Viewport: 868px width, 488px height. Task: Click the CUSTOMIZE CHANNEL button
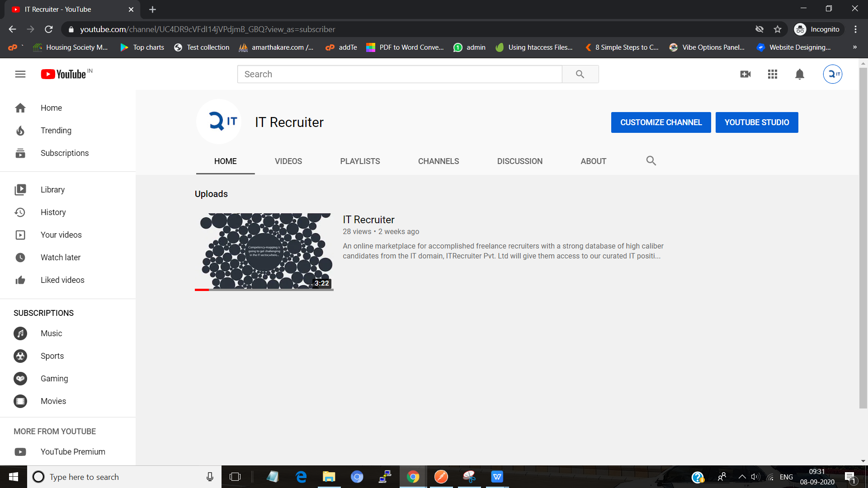pyautogui.click(x=661, y=122)
